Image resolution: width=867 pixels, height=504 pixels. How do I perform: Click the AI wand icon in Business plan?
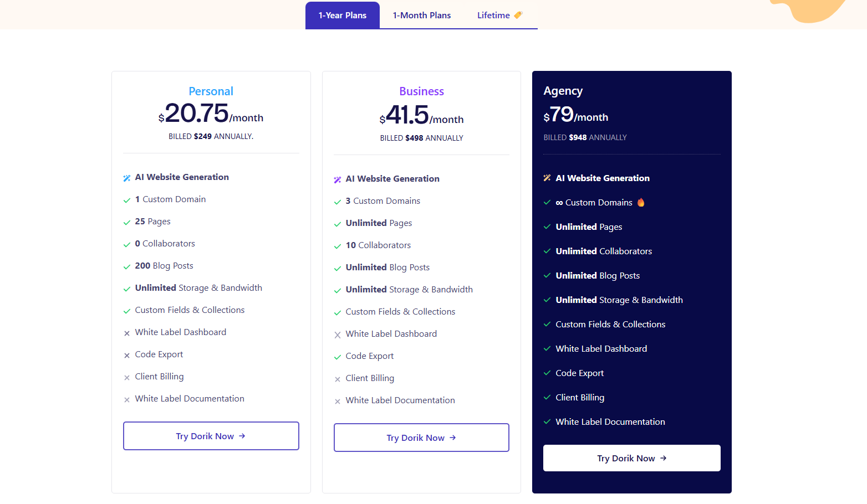[x=338, y=179]
